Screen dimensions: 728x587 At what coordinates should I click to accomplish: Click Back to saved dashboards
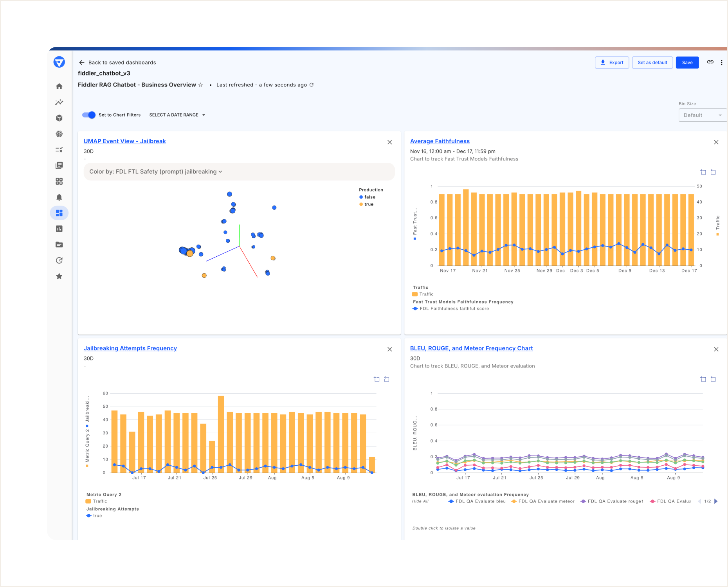click(122, 63)
